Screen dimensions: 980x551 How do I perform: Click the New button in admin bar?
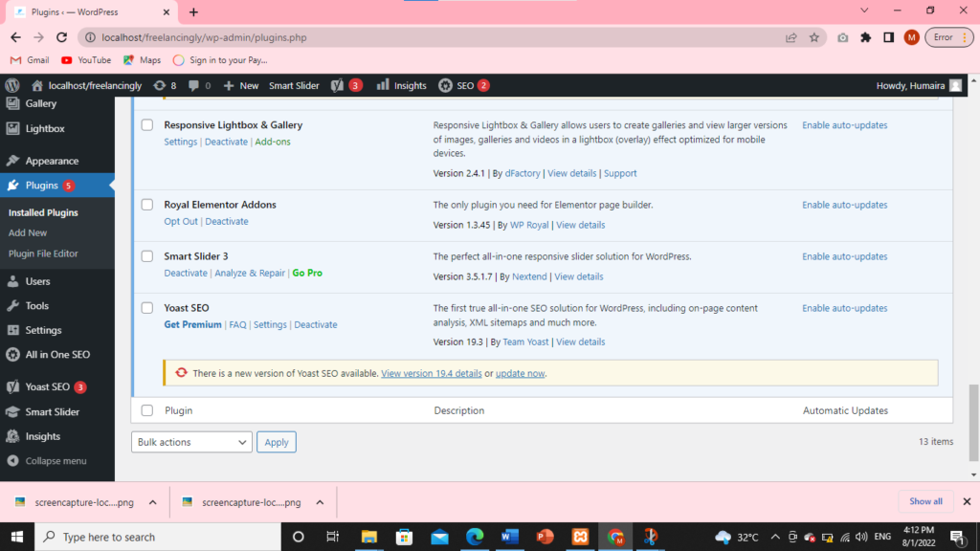241,85
